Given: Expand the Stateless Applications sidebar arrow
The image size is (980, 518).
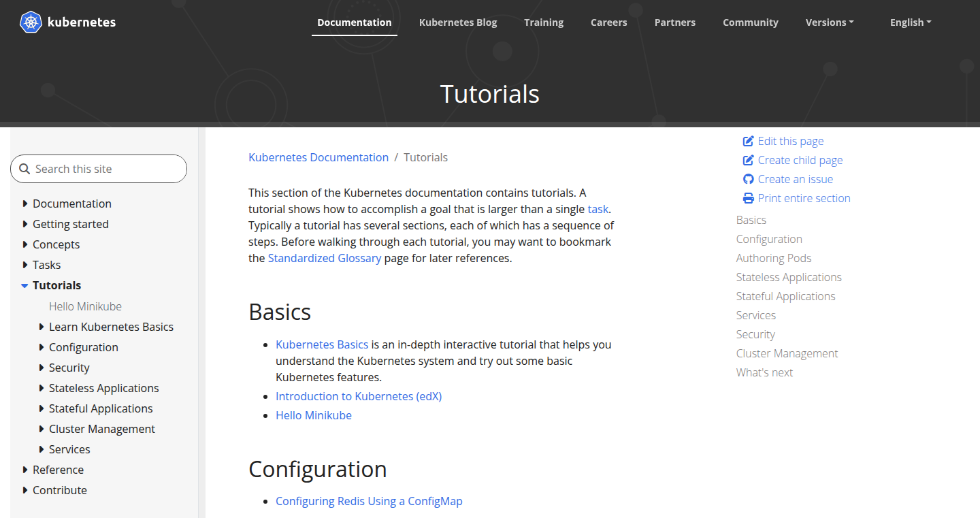Looking at the screenshot, I should (x=42, y=388).
